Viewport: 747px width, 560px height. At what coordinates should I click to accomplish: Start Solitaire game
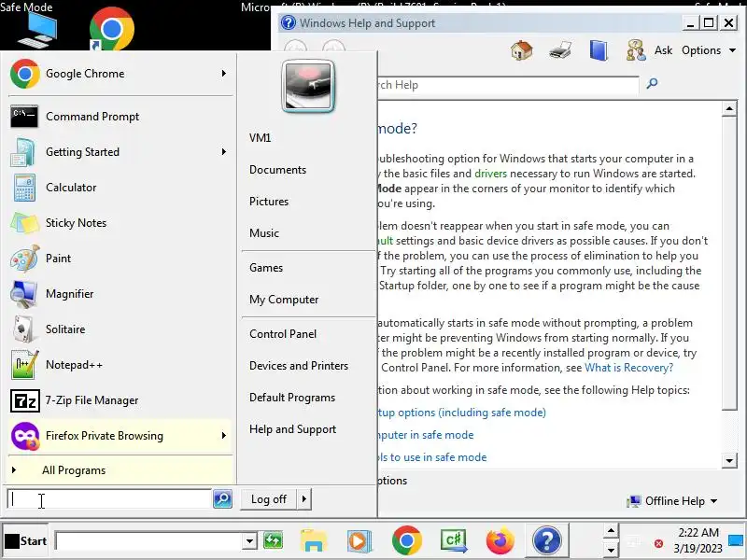[x=120, y=329]
